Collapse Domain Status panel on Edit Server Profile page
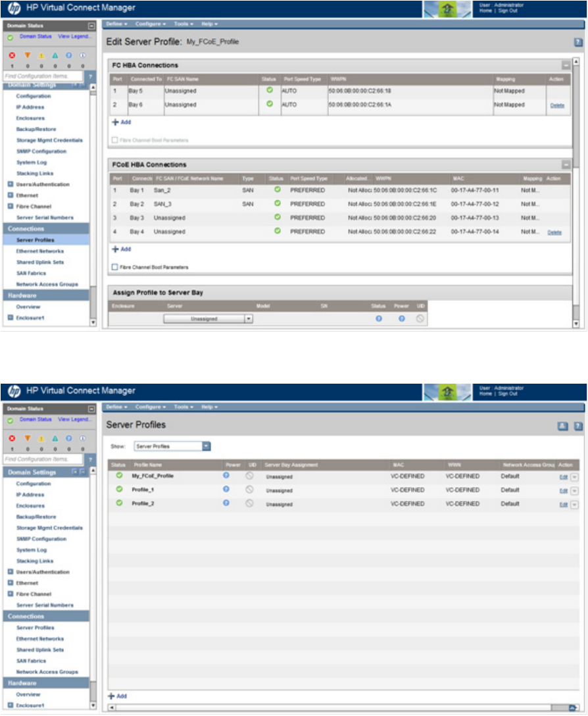 pos(91,26)
